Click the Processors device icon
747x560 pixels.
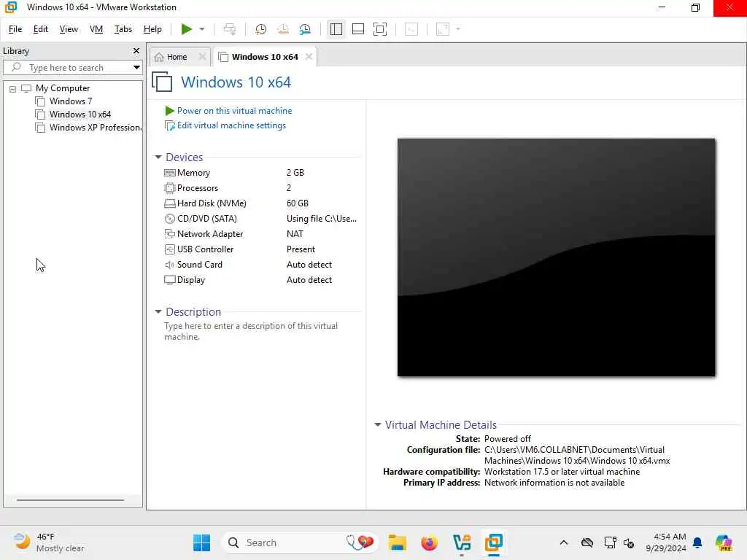[x=169, y=188]
